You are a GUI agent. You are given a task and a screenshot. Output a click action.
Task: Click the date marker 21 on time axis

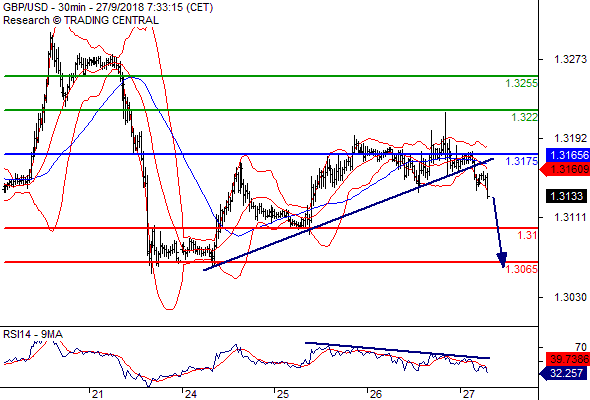[x=97, y=394]
